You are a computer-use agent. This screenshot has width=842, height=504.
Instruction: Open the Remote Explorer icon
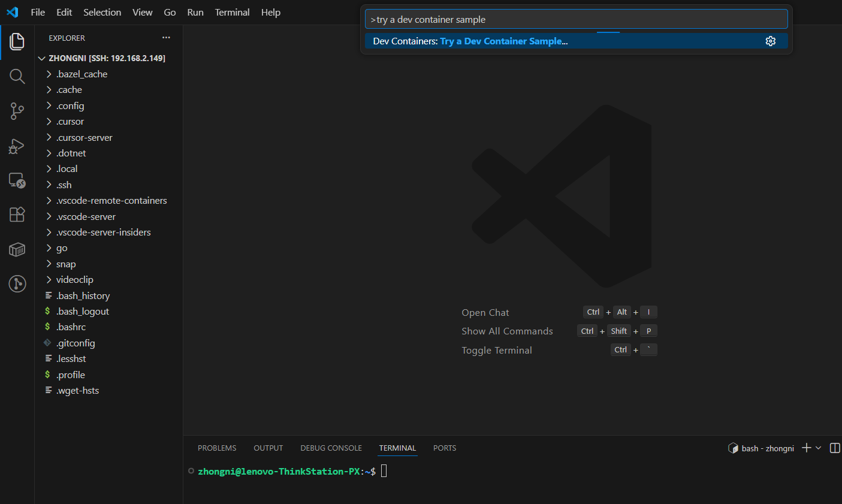pos(17,180)
